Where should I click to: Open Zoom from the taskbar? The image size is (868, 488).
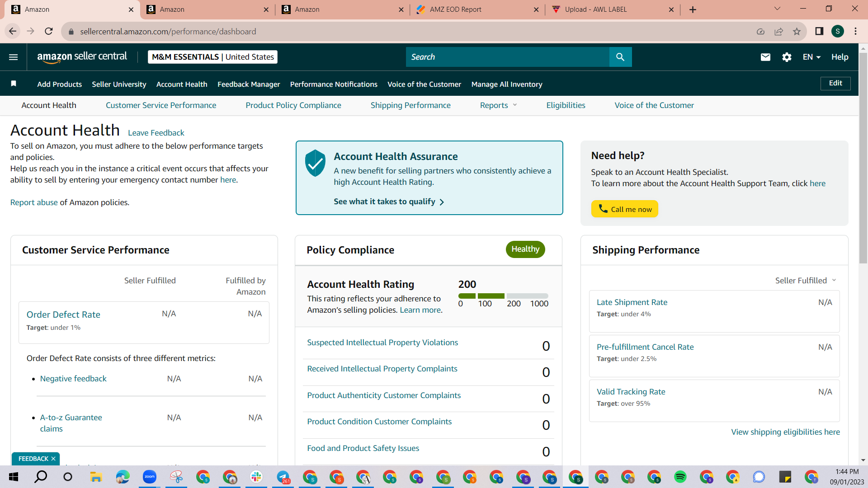pyautogui.click(x=149, y=477)
